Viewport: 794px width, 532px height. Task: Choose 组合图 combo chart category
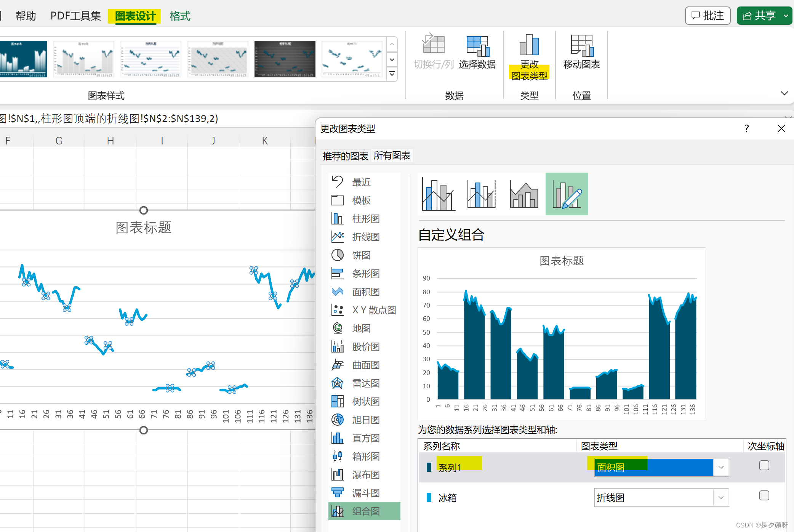364,511
